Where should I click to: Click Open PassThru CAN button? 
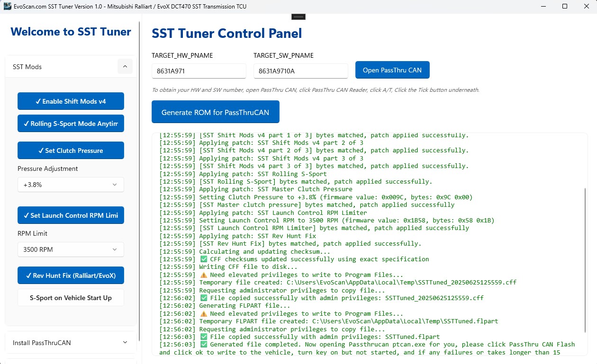pos(392,70)
